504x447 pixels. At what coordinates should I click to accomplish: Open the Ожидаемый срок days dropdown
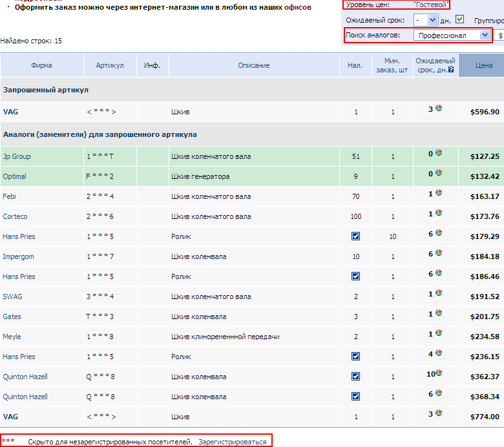[x=426, y=20]
